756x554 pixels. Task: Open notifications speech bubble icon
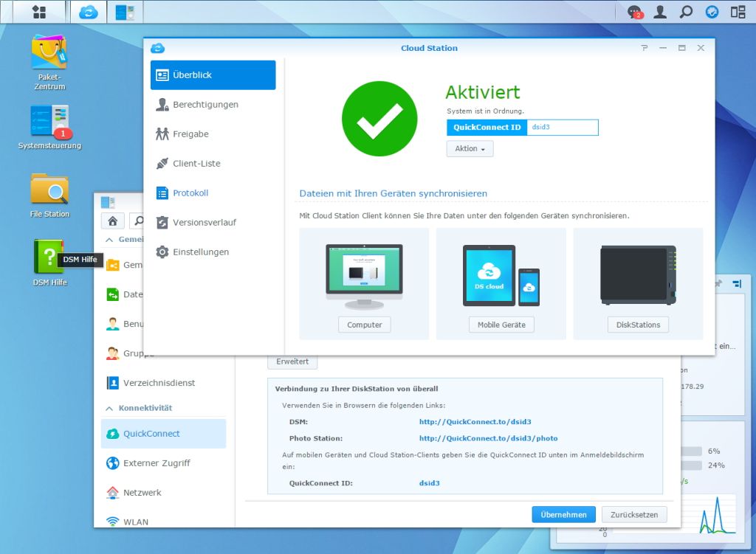(635, 12)
